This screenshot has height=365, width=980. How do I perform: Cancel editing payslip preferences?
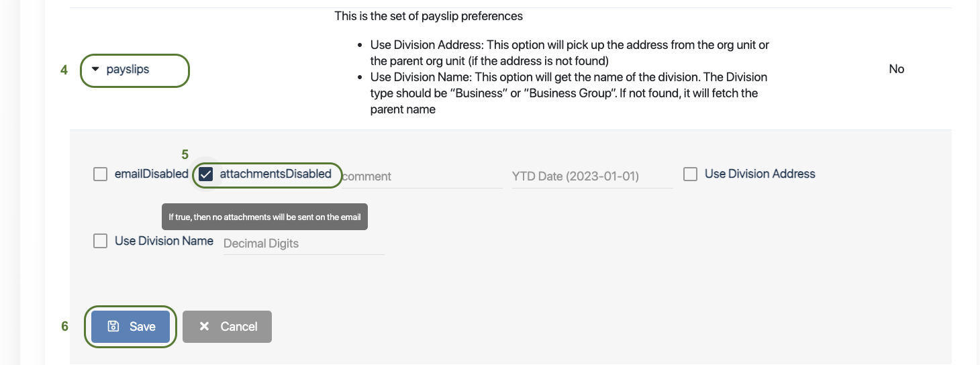tap(227, 327)
